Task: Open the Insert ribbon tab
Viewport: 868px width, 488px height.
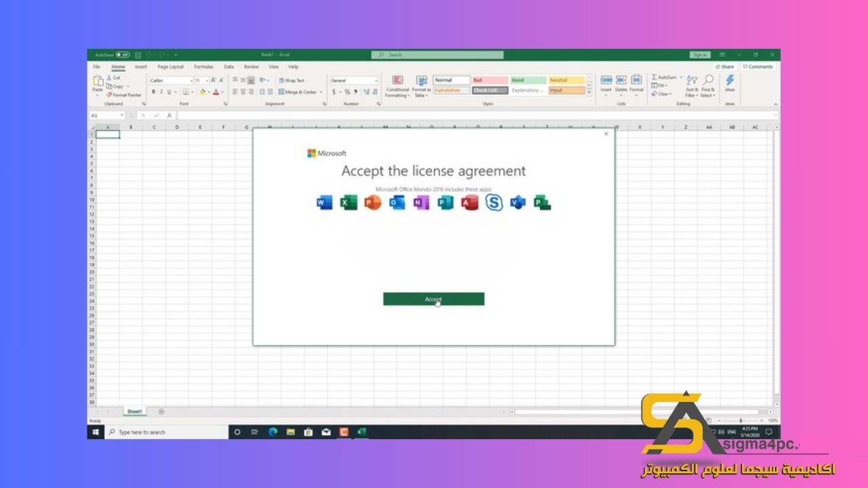Action: pos(140,67)
